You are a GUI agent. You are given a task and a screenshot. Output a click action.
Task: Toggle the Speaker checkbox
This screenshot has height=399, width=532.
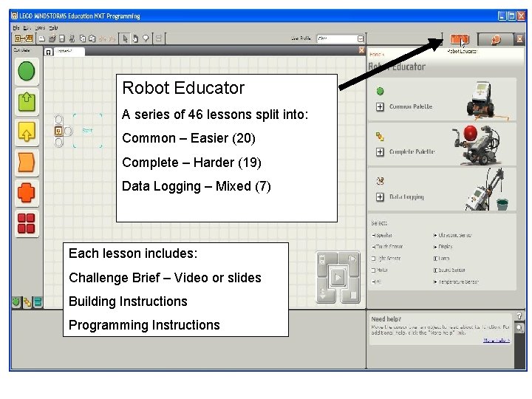(x=374, y=235)
